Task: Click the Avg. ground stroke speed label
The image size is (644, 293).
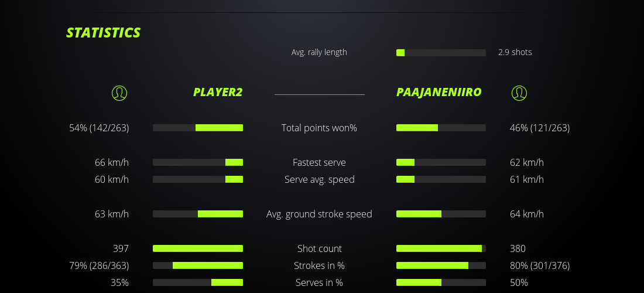Action: 319,214
